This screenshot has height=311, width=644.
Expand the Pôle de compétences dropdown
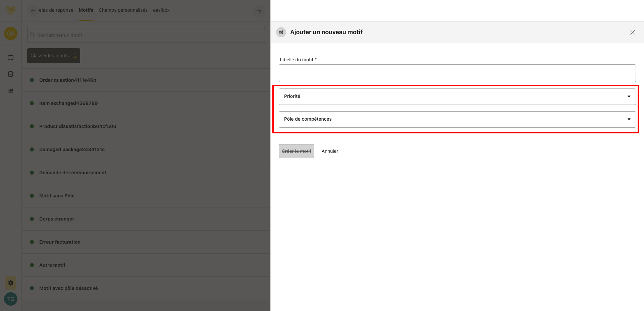pos(457,119)
